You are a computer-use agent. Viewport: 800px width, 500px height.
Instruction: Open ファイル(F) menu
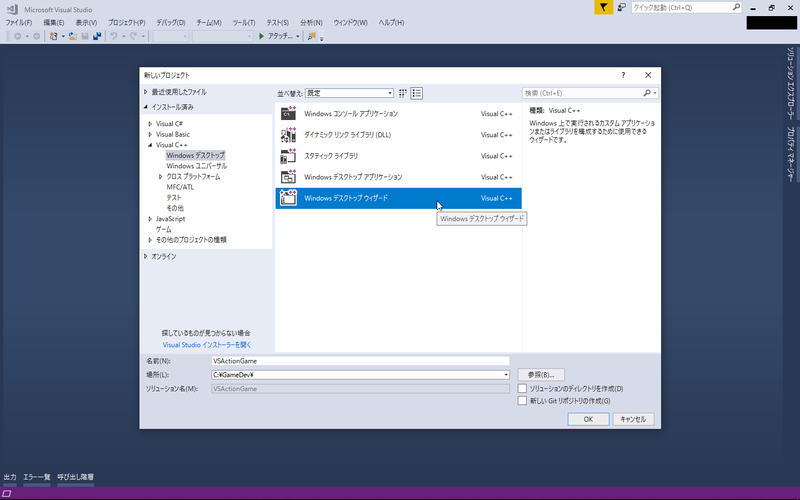pos(18,22)
